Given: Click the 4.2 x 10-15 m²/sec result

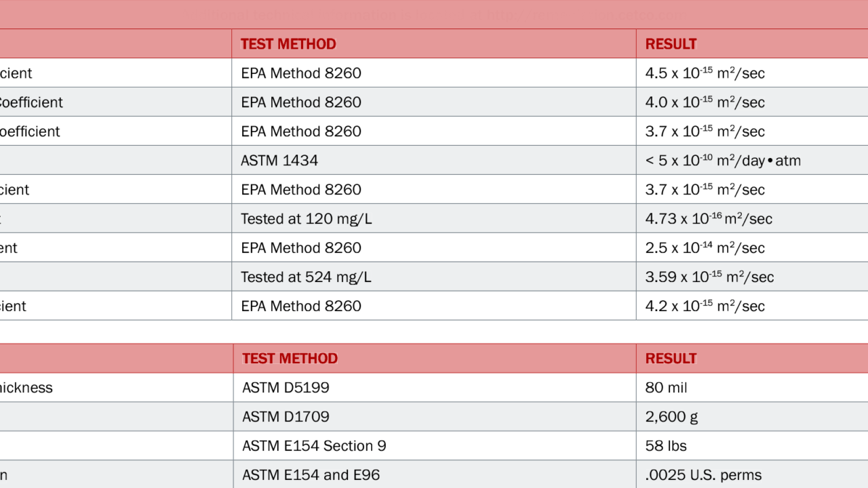Looking at the screenshot, I should (x=705, y=306).
